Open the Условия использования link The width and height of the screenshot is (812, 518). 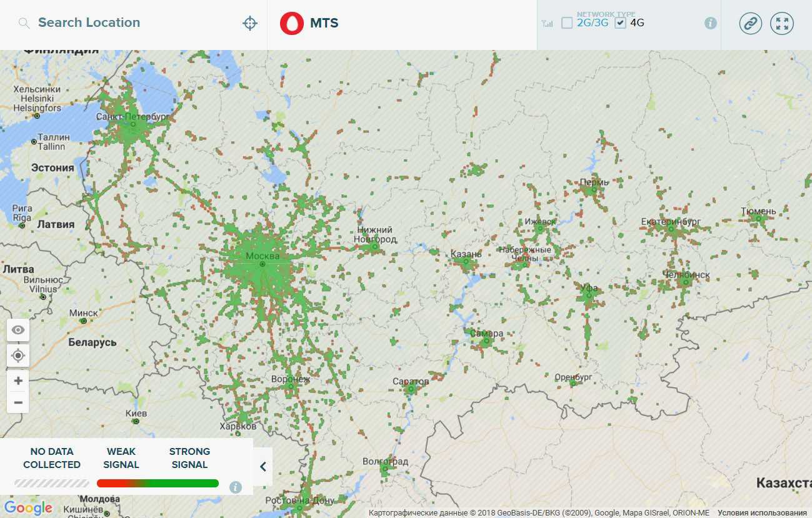coord(762,513)
